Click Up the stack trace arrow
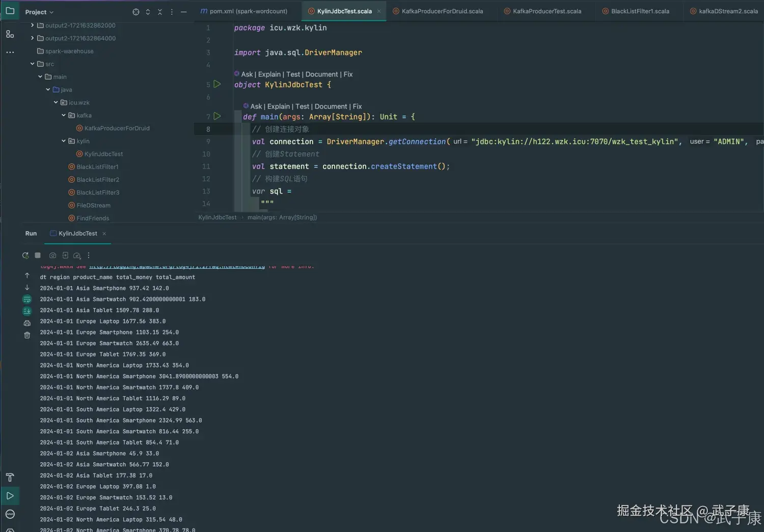This screenshot has height=532, width=764. (27, 275)
